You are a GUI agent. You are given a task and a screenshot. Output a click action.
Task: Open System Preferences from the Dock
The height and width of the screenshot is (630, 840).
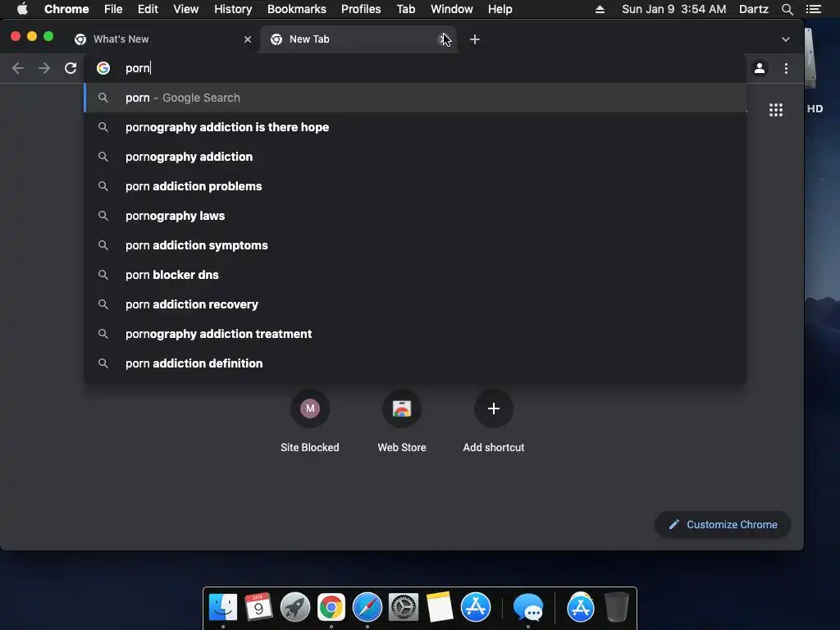404,608
